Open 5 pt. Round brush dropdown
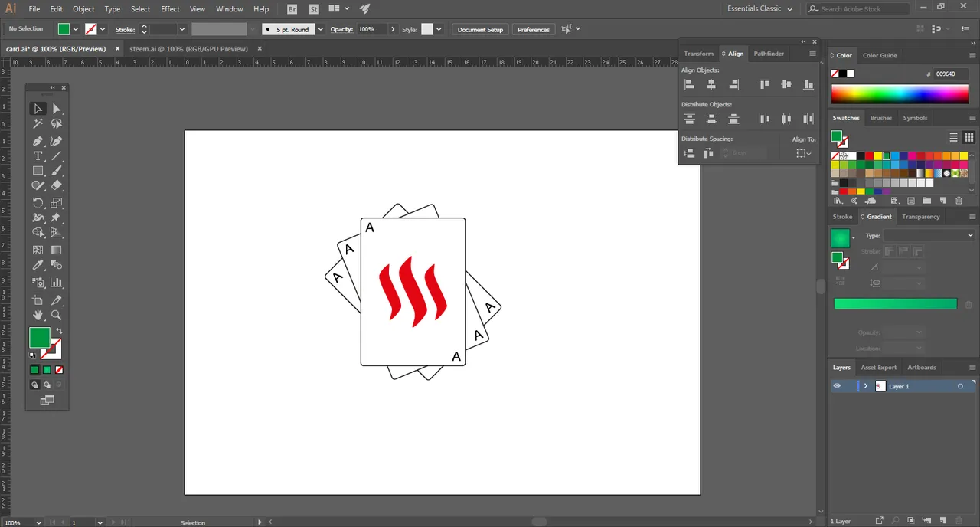Screen dimensions: 980x527 321,29
